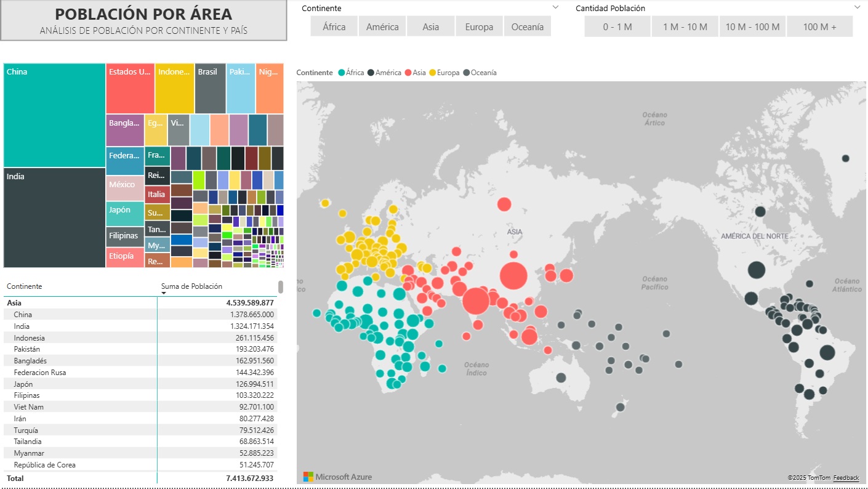Screen dimensions: 868x489
Task: Expand the Cantidad Población slicer chevron
Action: [x=857, y=7]
